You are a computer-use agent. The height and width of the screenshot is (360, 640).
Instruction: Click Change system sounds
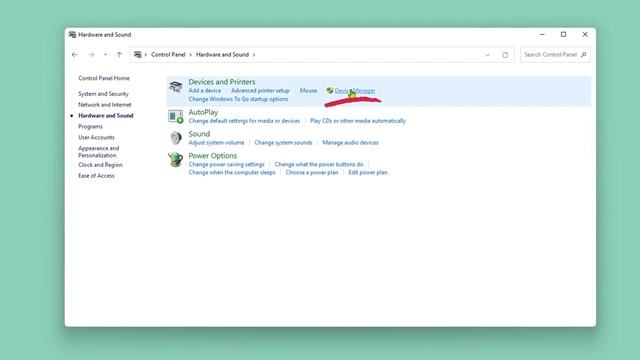coord(283,142)
